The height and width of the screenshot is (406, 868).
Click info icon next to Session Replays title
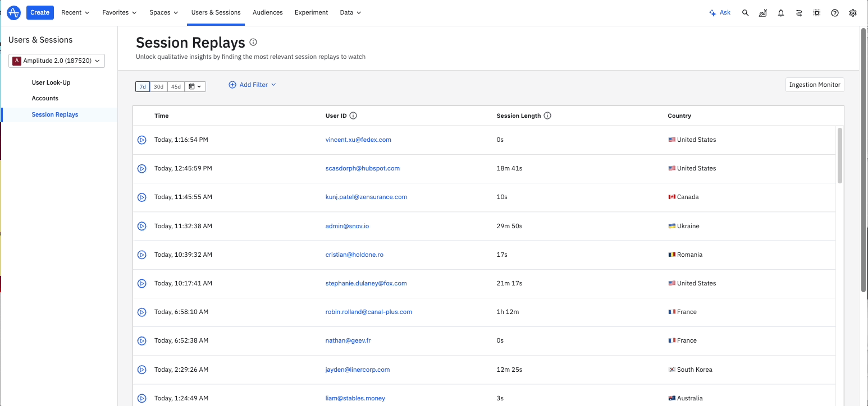click(253, 42)
